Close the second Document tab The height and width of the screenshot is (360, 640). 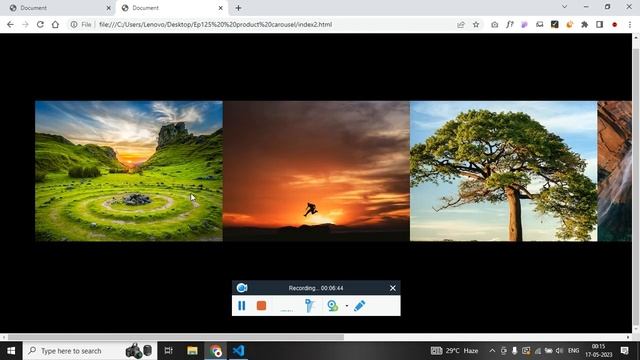[221, 8]
